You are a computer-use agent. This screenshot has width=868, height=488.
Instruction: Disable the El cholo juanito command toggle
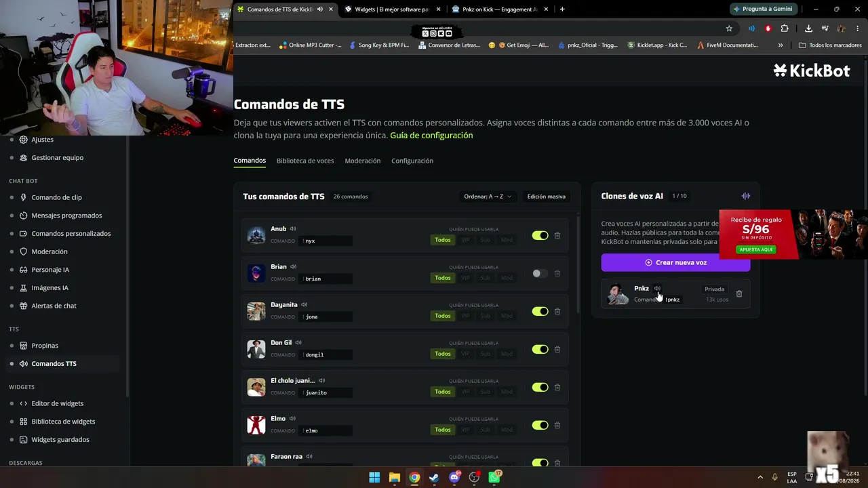pos(540,387)
